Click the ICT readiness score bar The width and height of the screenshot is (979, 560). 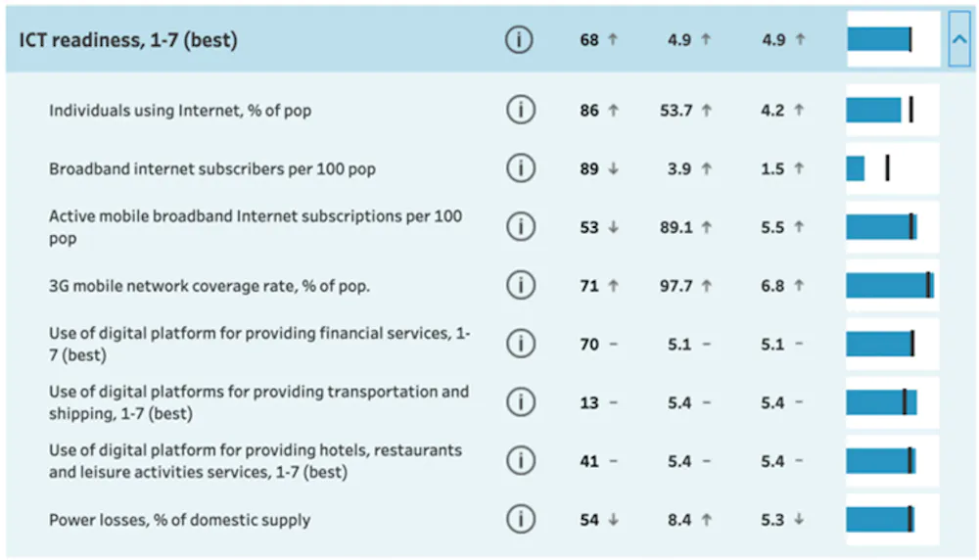pyautogui.click(x=879, y=40)
